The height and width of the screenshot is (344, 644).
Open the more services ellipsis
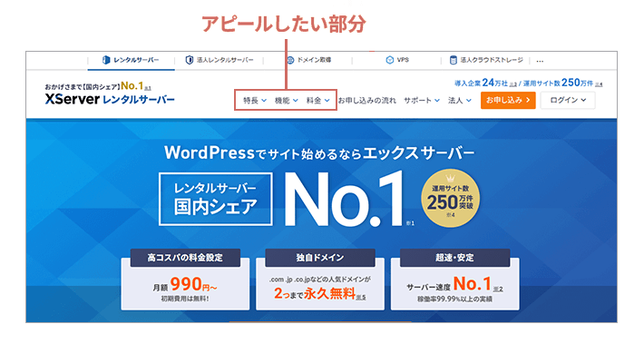point(540,61)
